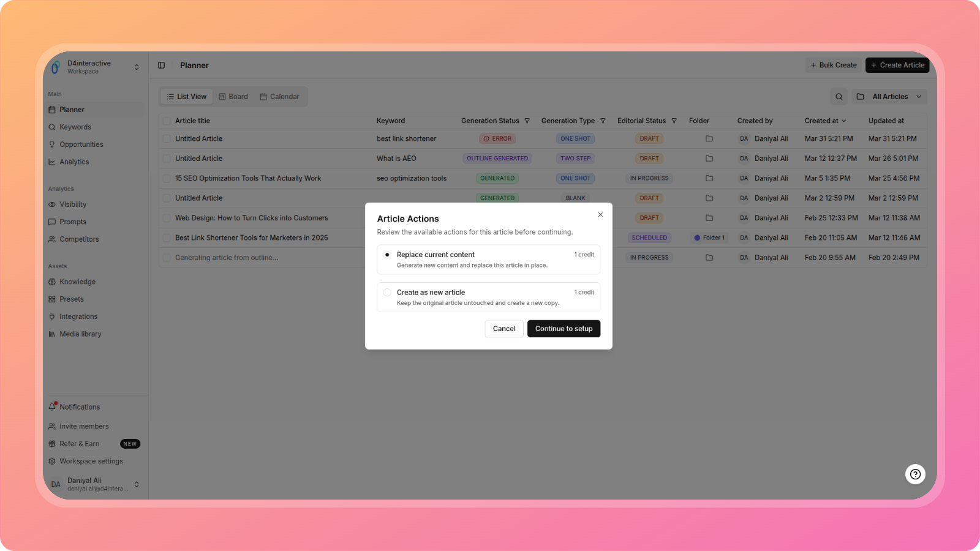Viewport: 980px width, 551px height.
Task: Expand the D4interactive workspace switcher
Action: coord(136,67)
